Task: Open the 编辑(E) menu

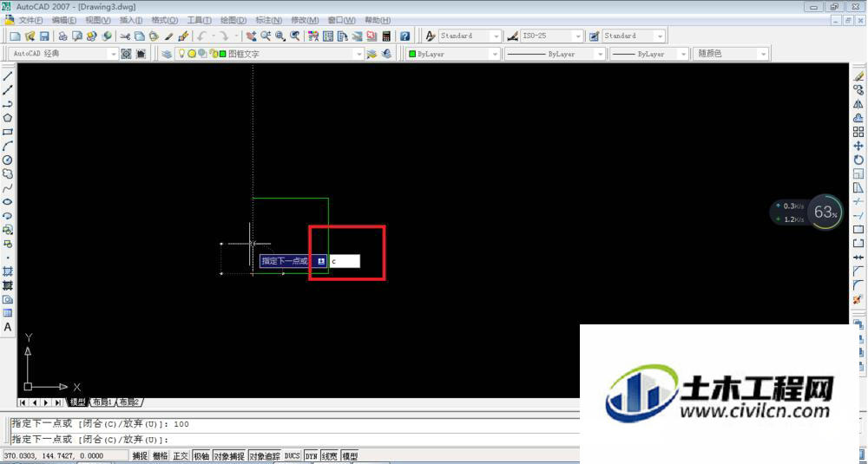Action: click(x=64, y=20)
